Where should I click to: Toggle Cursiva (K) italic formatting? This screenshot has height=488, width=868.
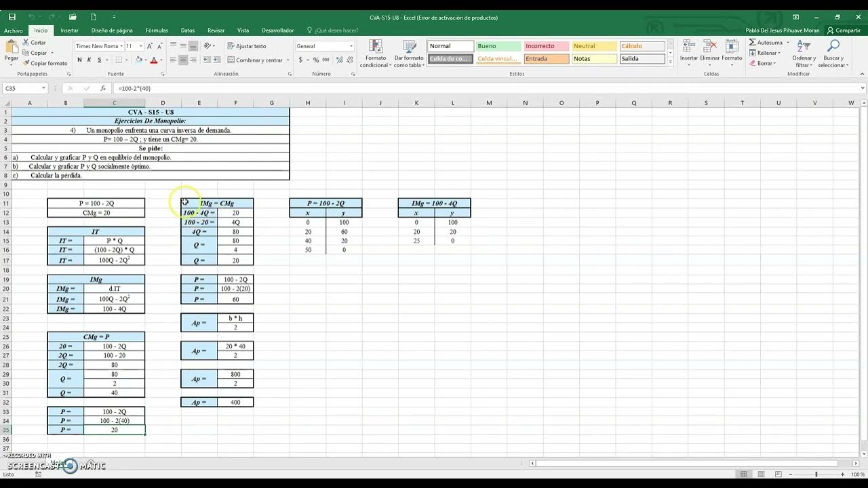pyautogui.click(x=90, y=60)
